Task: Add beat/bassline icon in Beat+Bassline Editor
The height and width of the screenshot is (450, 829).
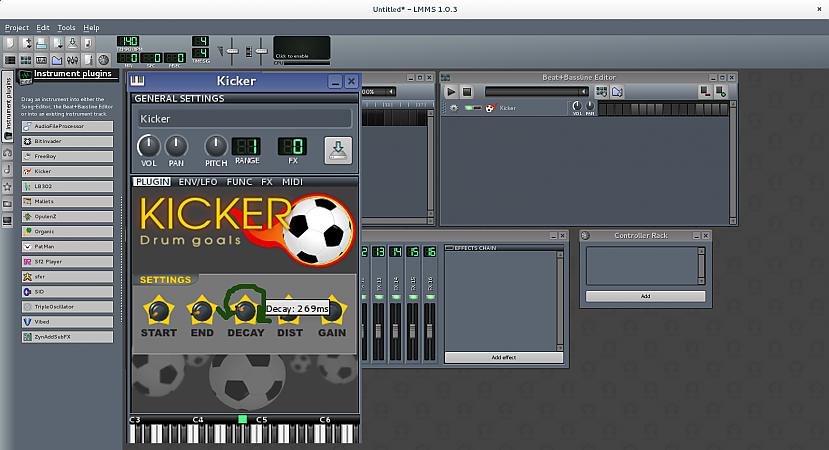Action: (x=602, y=92)
